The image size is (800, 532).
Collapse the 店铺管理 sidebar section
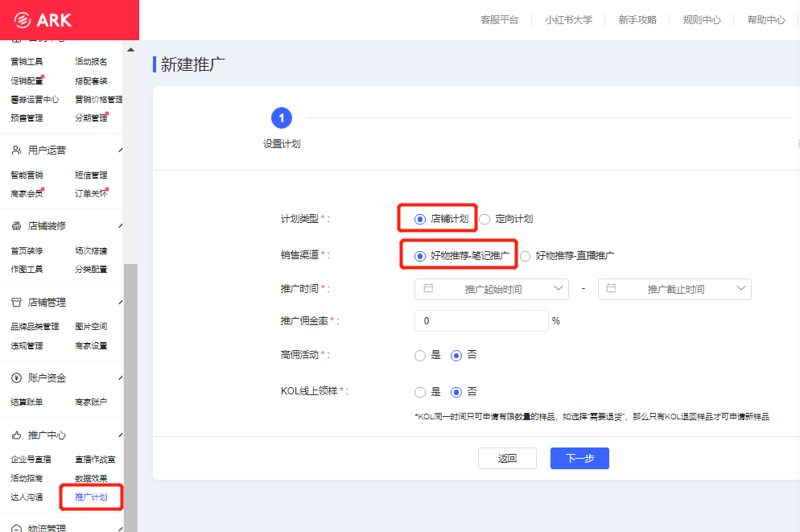click(x=120, y=303)
